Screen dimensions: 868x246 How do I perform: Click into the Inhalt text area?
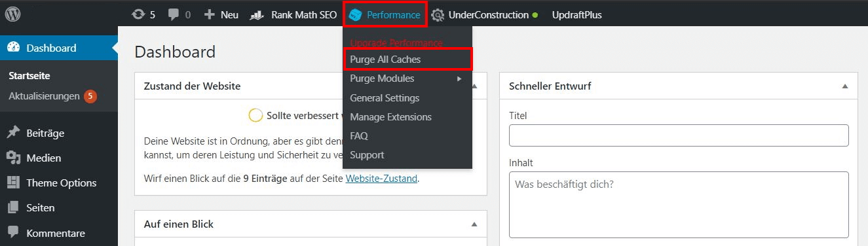coord(679,205)
